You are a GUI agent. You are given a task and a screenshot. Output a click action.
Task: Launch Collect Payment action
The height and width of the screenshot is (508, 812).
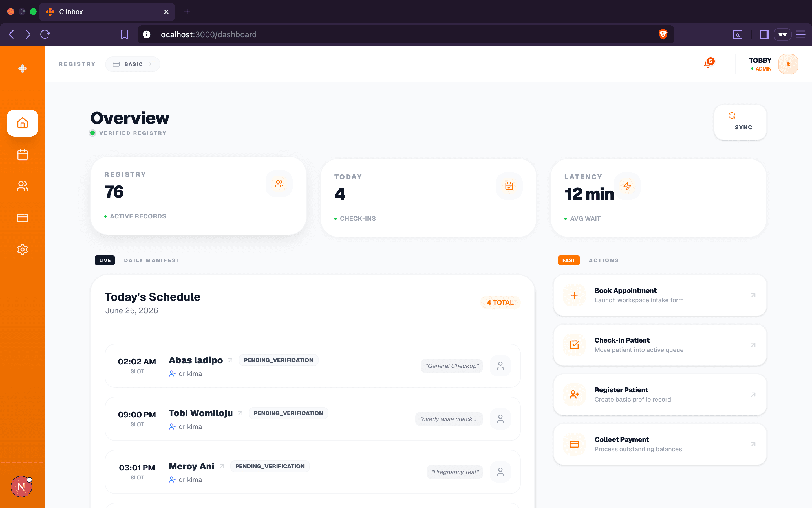point(660,444)
